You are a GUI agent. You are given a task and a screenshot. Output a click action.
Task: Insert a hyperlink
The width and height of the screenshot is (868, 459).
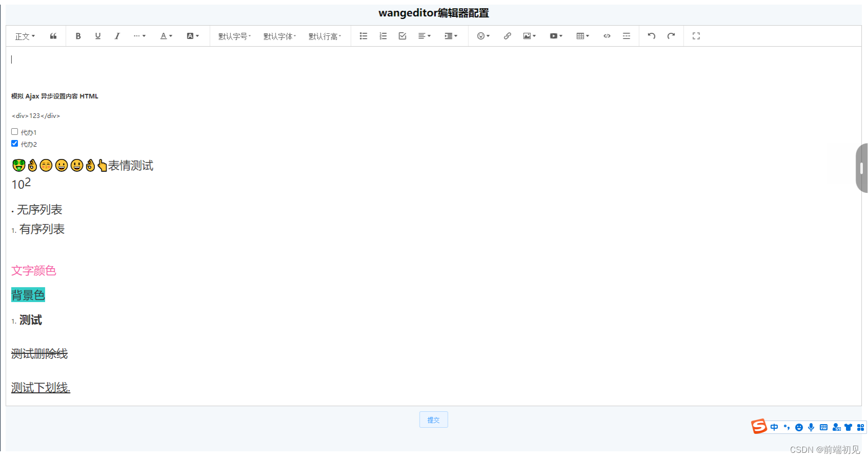507,36
